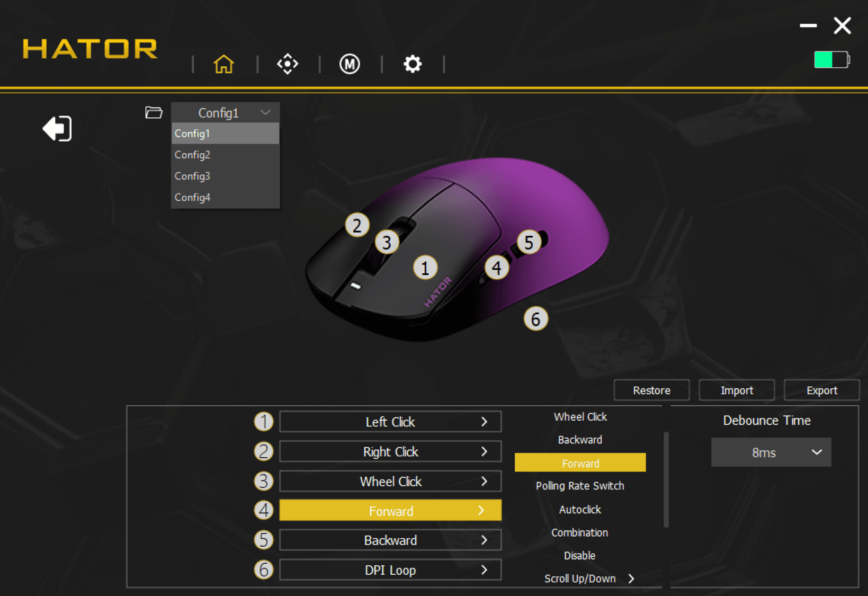Open the Macro (M) icon
Screen dimensions: 868x596
coord(350,64)
